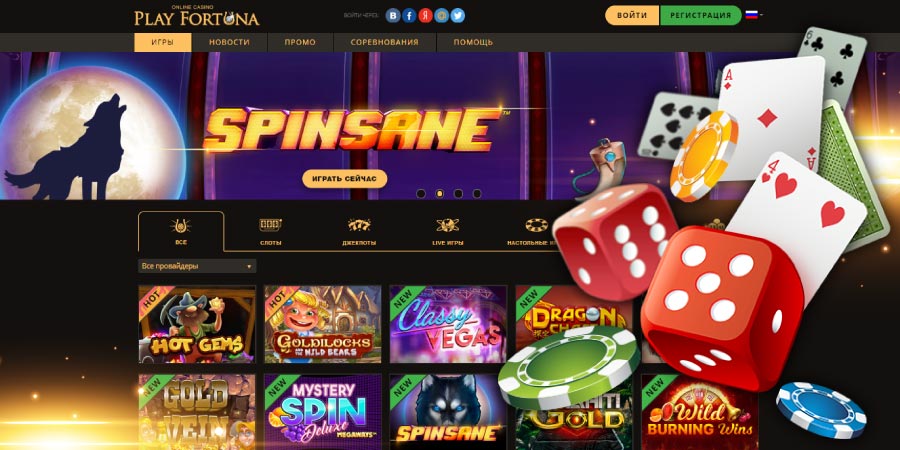Open the Новости menu item
900x450 pixels.
[229, 42]
